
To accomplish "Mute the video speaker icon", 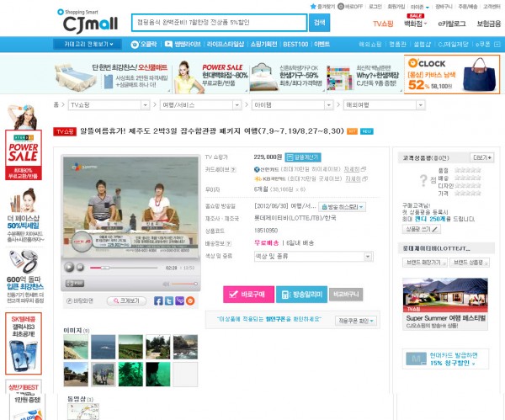I will [x=166, y=284].
